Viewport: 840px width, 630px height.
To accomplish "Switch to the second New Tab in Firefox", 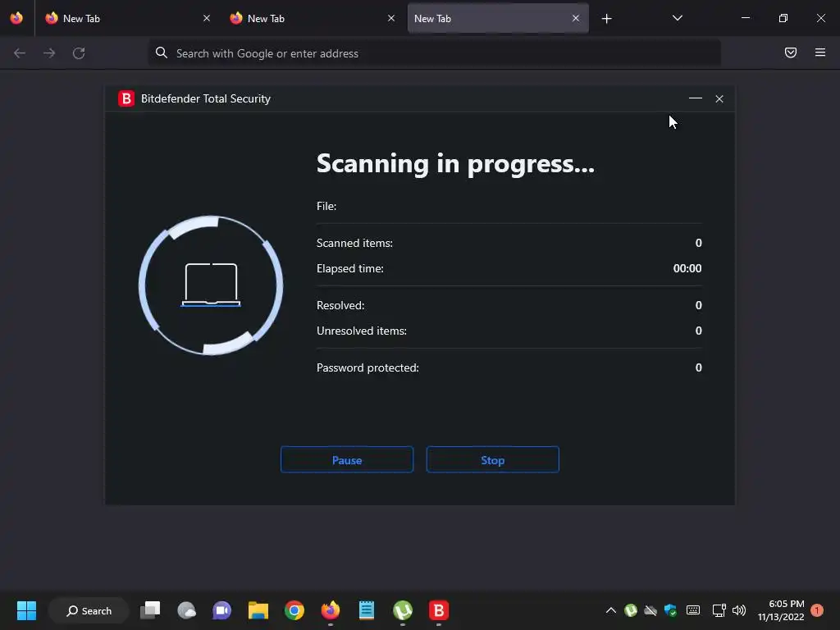I will coord(313,18).
